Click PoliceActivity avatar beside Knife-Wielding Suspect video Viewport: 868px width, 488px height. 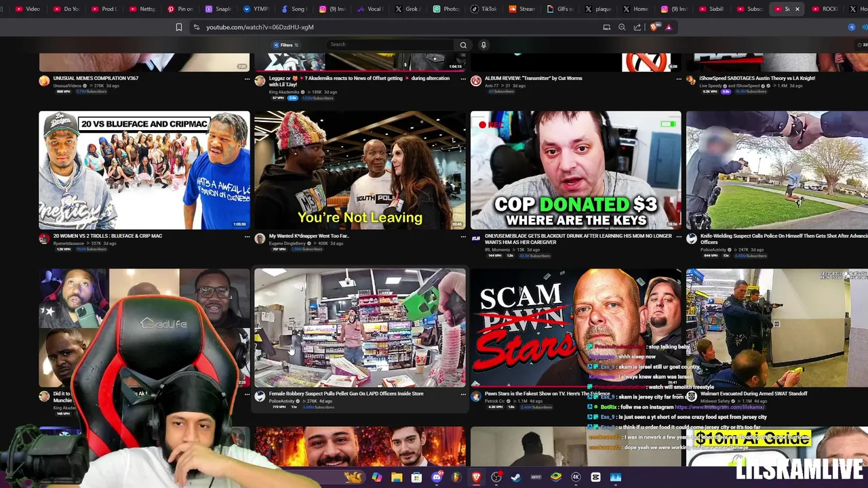click(691, 239)
